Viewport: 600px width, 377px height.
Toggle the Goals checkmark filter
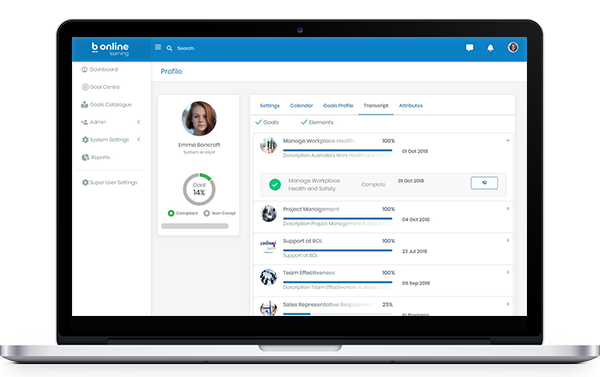(267, 122)
